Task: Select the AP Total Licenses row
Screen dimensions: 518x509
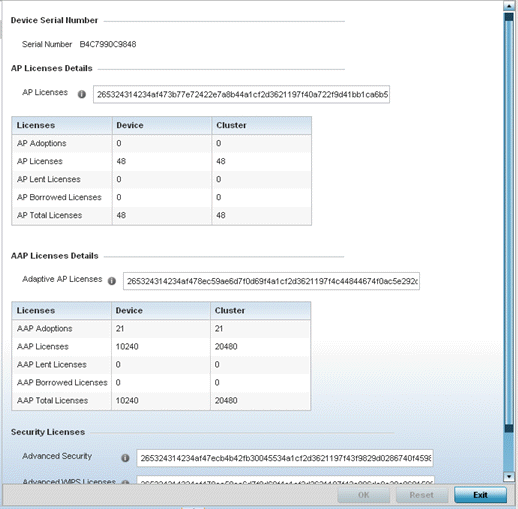Action: (x=162, y=215)
